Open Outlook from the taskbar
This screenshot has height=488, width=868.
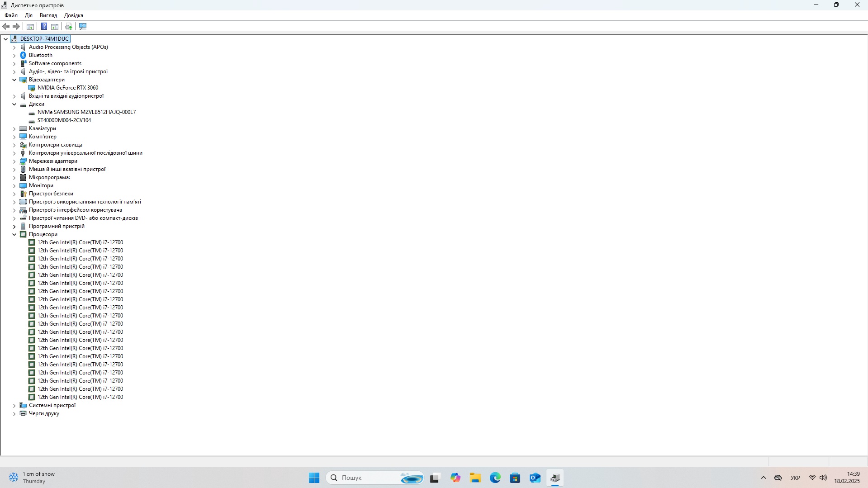click(535, 478)
